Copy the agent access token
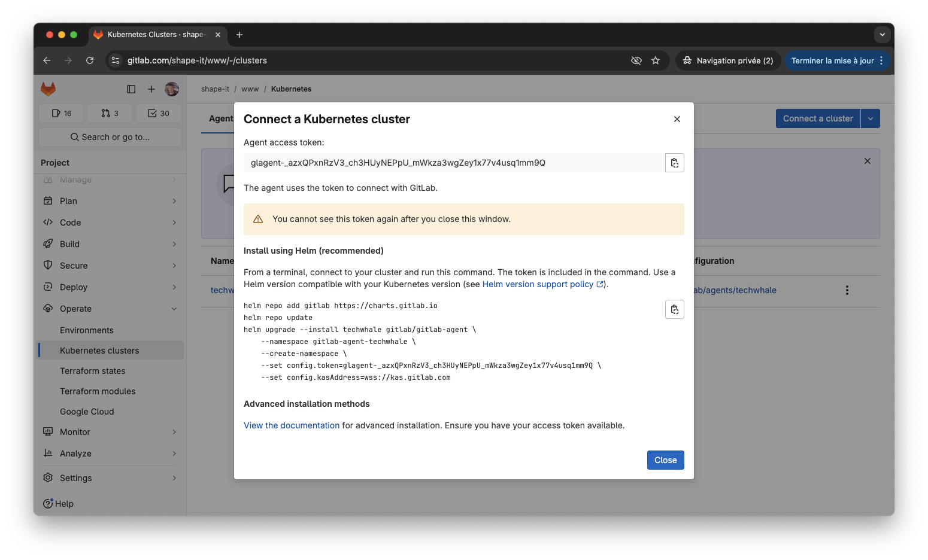This screenshot has width=928, height=560. [x=675, y=163]
